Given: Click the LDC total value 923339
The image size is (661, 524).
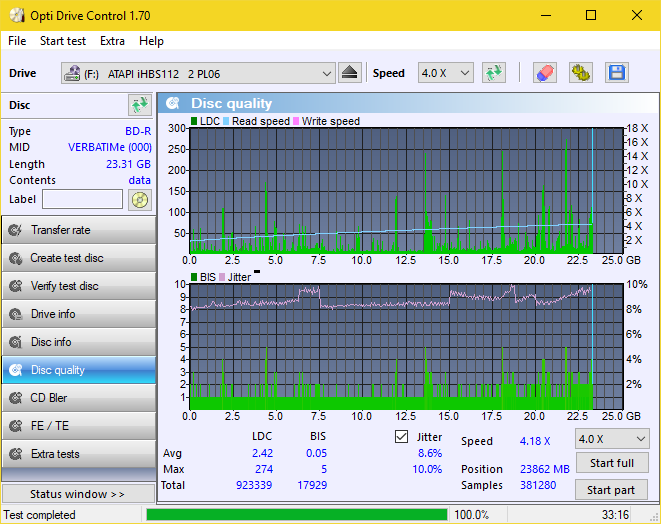Looking at the screenshot, I should click(x=254, y=485).
